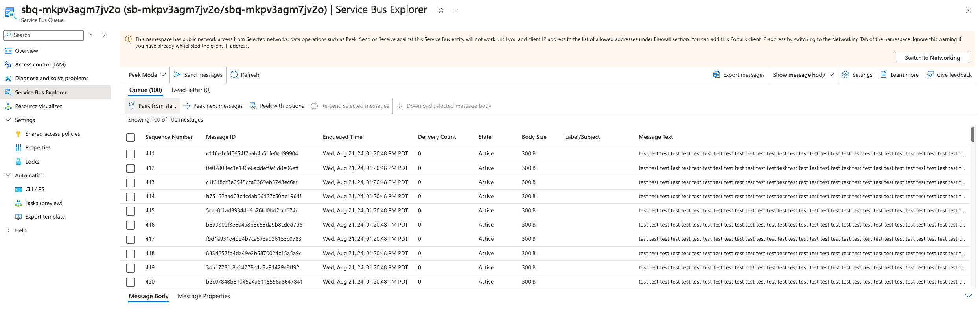Click Peek with options
Image resolution: width=980 pixels, height=317 pixels.
[x=277, y=106]
